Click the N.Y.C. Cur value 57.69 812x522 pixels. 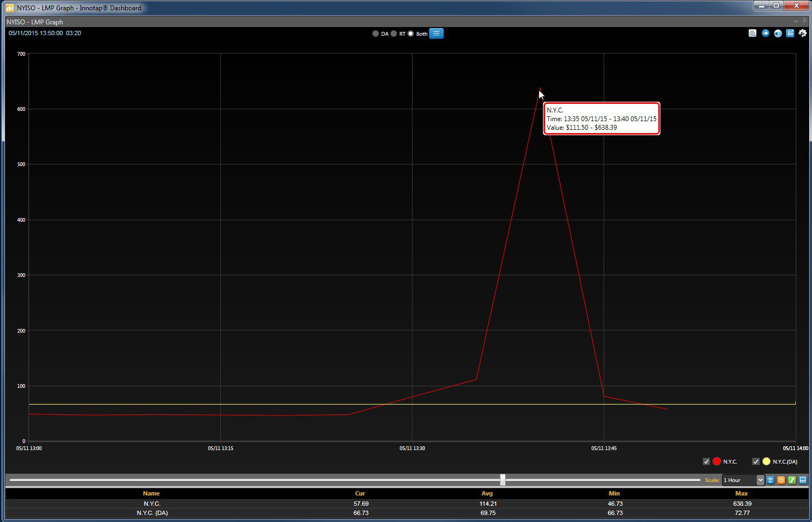pos(361,504)
